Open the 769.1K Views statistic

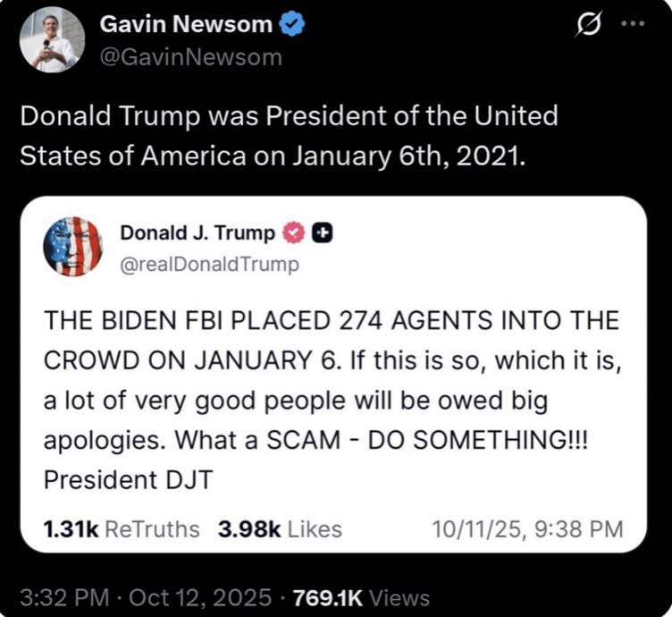tap(361, 597)
